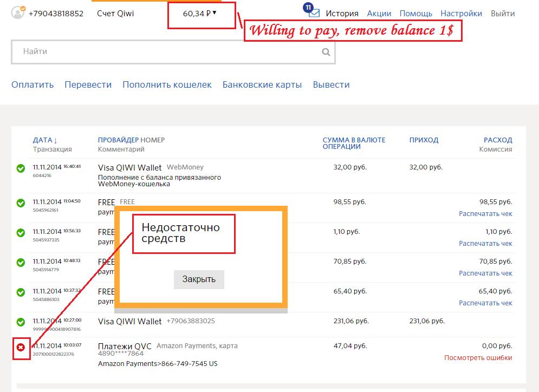The image size is (539, 392).
Task: Click transaction number 2071000122822376
Action: [x=53, y=354]
